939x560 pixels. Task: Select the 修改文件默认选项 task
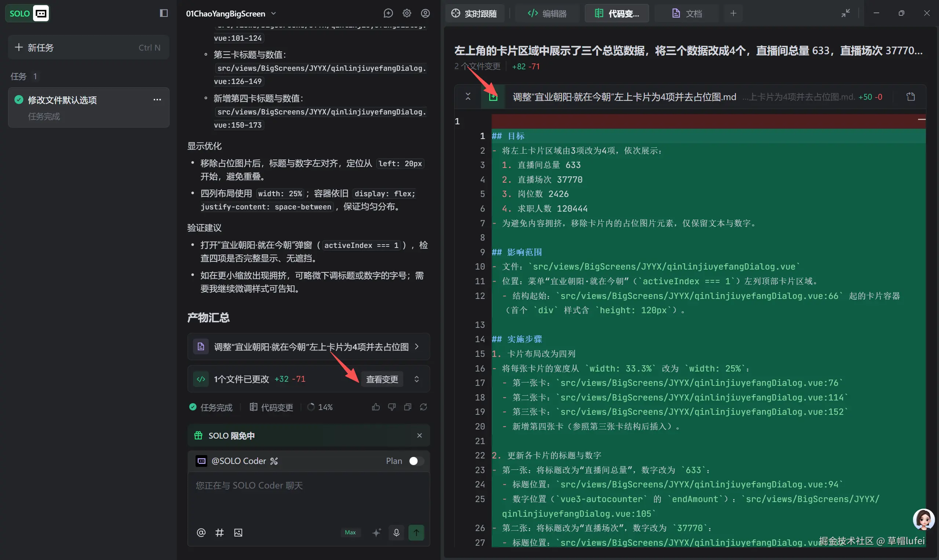pyautogui.click(x=88, y=107)
